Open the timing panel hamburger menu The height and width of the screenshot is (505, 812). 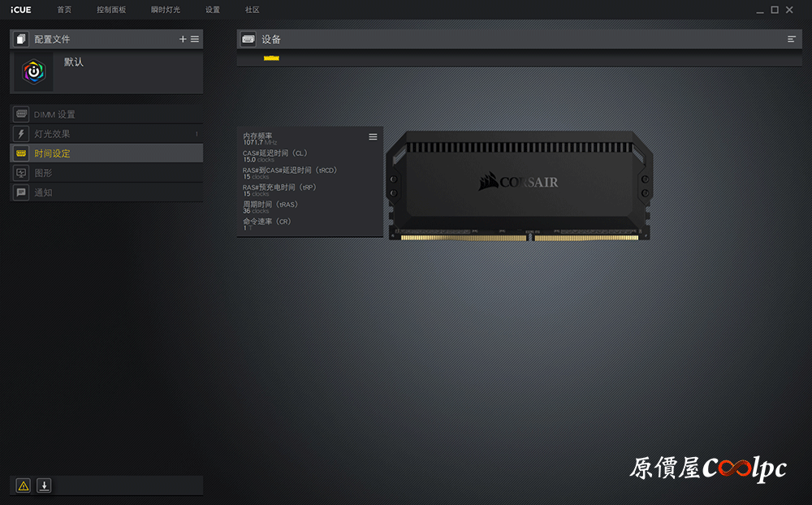373,136
